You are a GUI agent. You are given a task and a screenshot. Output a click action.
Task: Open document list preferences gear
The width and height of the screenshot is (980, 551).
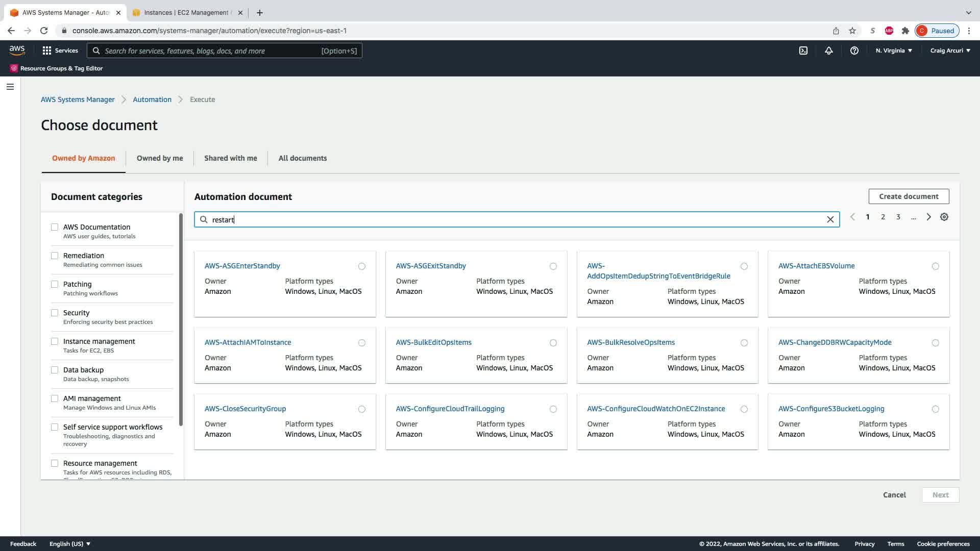944,217
